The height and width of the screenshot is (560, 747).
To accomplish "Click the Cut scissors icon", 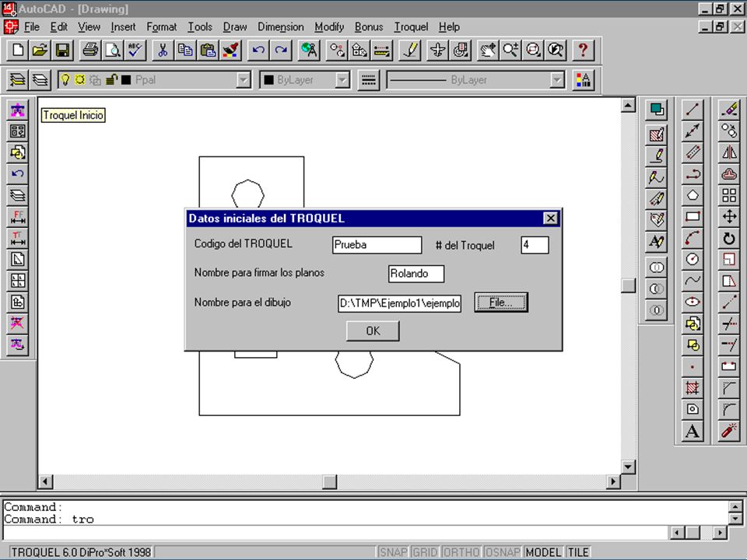I will (x=163, y=50).
